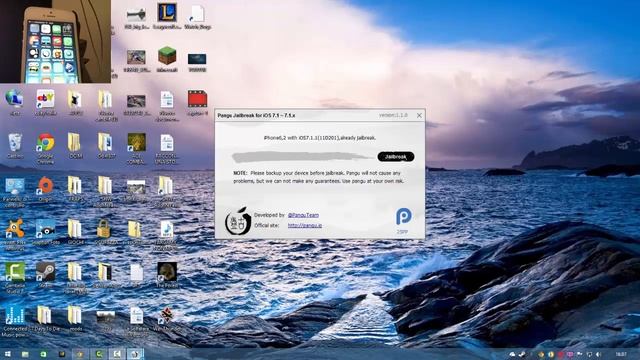Click the volume speaker tray icon
This screenshot has width=640, height=360.
point(598,354)
